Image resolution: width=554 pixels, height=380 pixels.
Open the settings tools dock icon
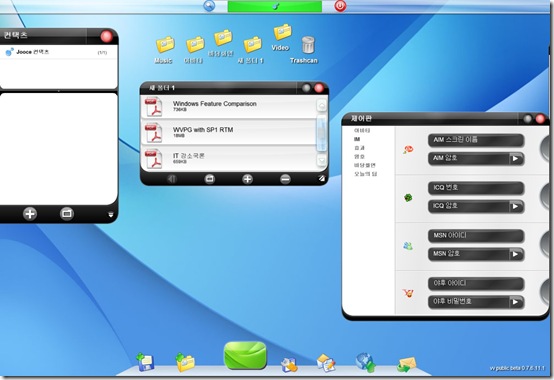point(289,364)
